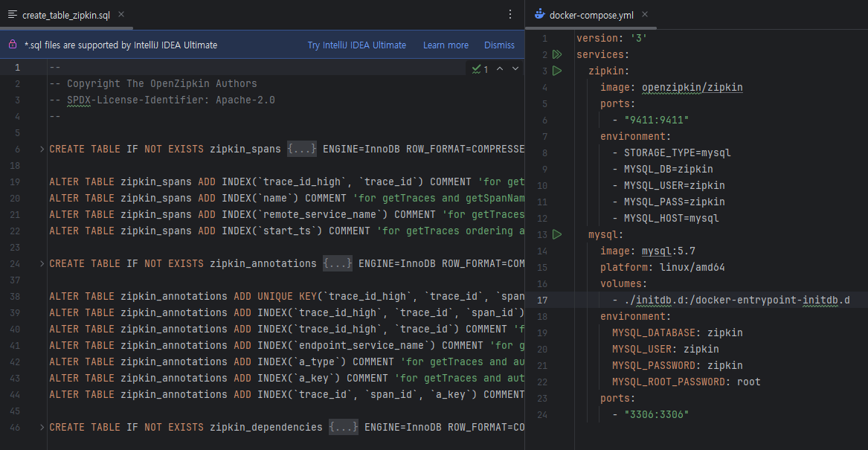Dismiss the SQL support banner
The height and width of the screenshot is (450, 868).
(499, 45)
